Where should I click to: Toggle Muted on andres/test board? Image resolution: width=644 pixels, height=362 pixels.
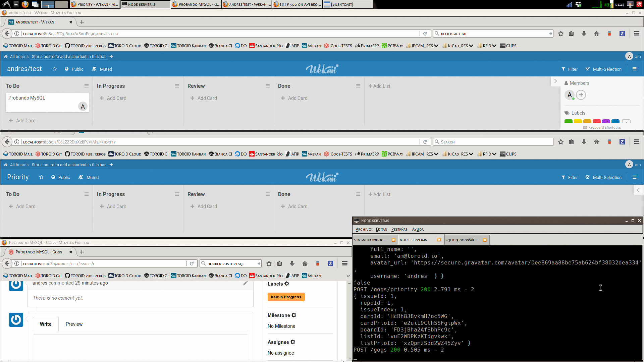pos(102,69)
